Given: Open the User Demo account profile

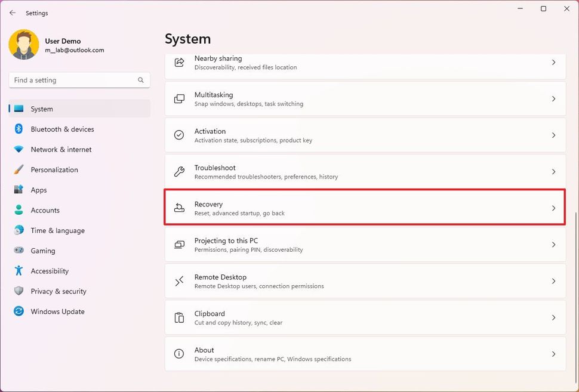Looking at the screenshot, I should [x=63, y=45].
